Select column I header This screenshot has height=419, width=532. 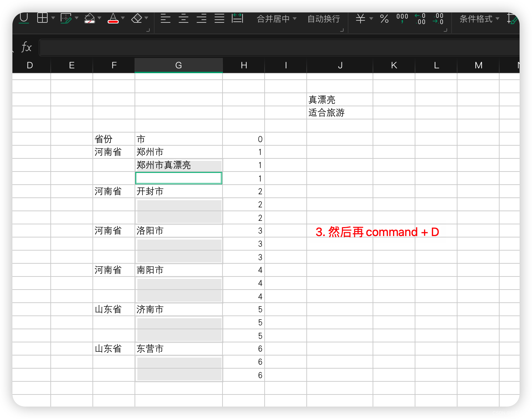(286, 65)
